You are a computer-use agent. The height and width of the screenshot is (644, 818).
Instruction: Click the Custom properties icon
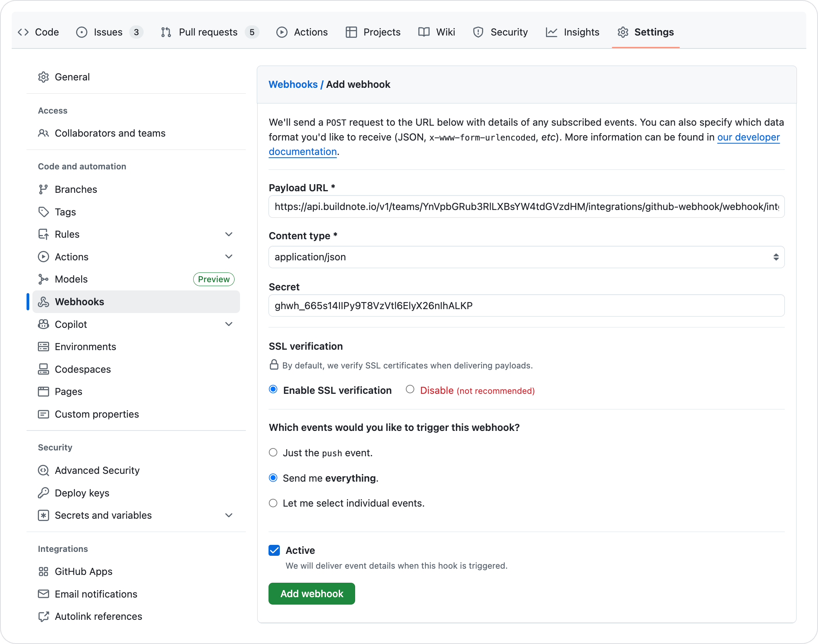[x=43, y=414]
